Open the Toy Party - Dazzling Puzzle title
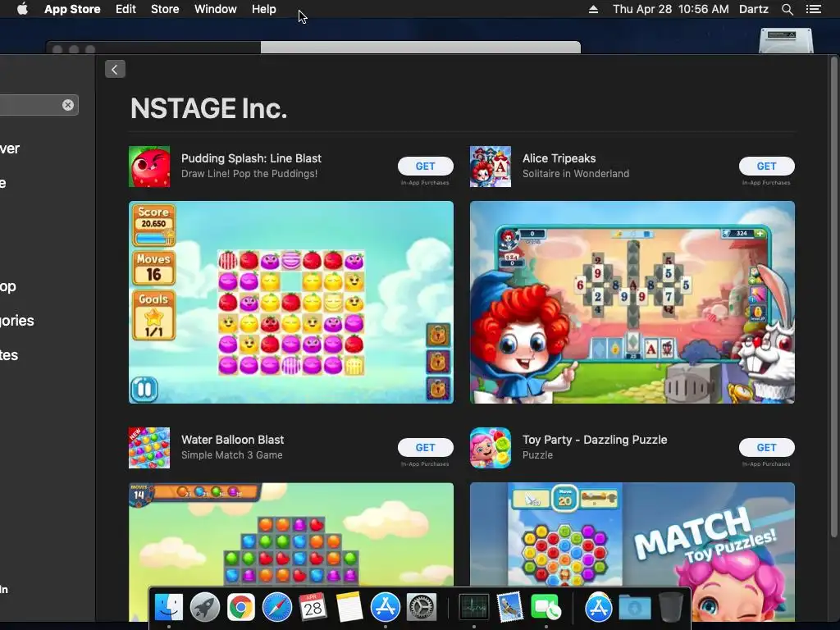Image resolution: width=840 pixels, height=630 pixels. pos(595,440)
